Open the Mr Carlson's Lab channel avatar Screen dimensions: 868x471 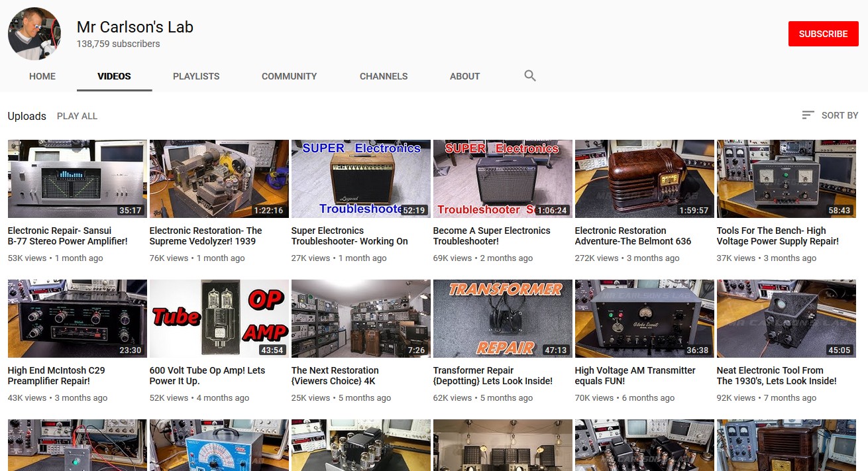tap(34, 34)
